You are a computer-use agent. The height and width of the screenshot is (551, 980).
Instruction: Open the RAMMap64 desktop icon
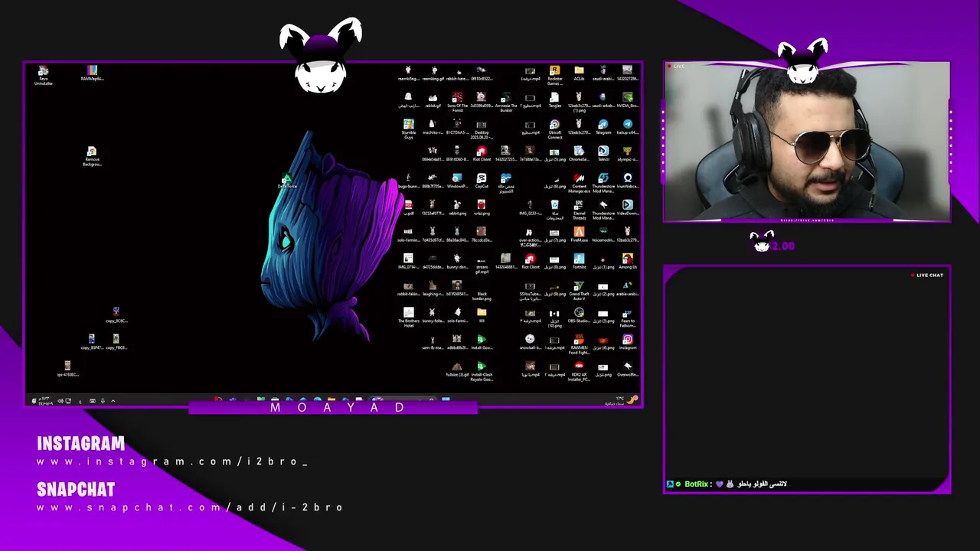pos(92,73)
